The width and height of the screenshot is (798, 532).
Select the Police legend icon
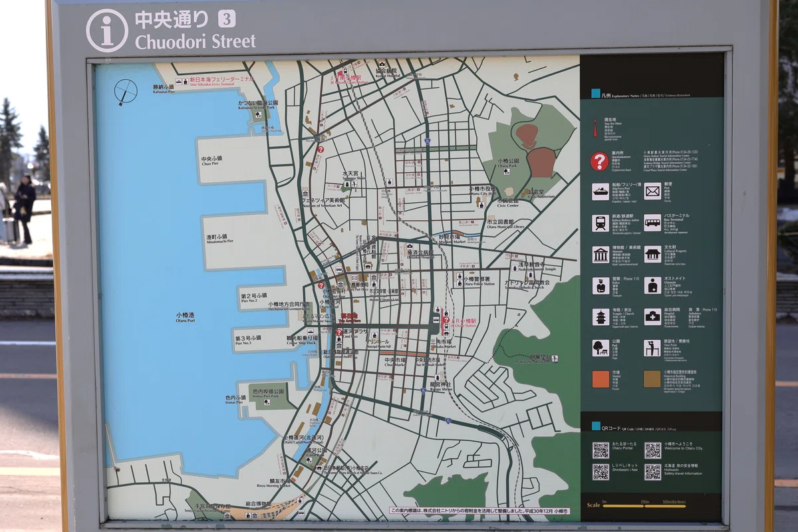pos(600,285)
